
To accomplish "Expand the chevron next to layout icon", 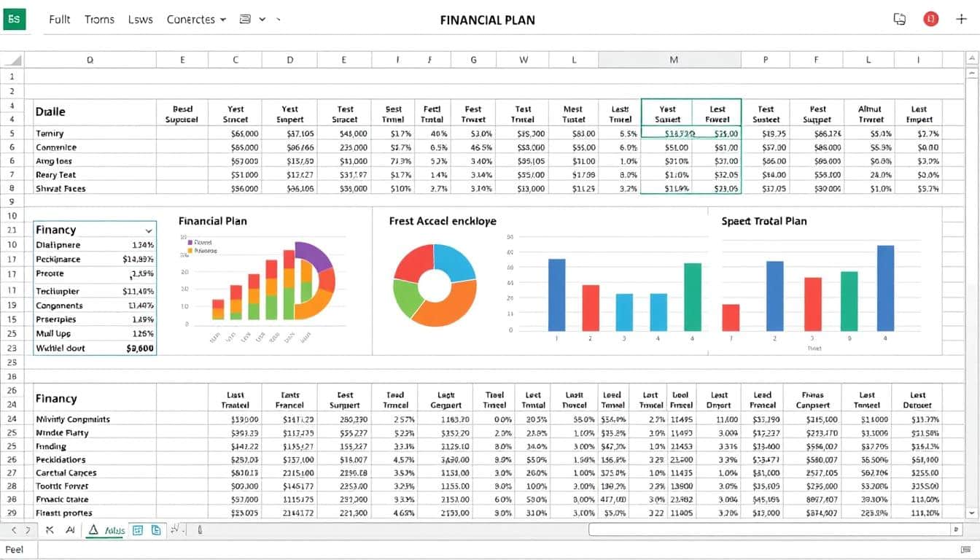I will pyautogui.click(x=262, y=20).
